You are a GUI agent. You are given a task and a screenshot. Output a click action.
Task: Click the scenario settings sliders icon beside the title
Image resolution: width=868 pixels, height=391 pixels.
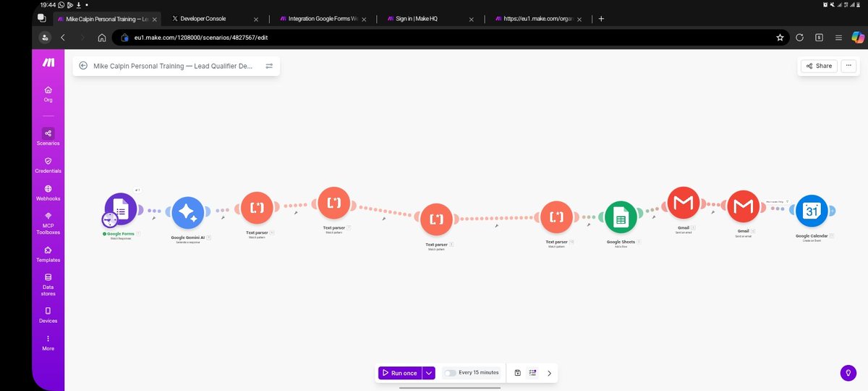coord(269,66)
